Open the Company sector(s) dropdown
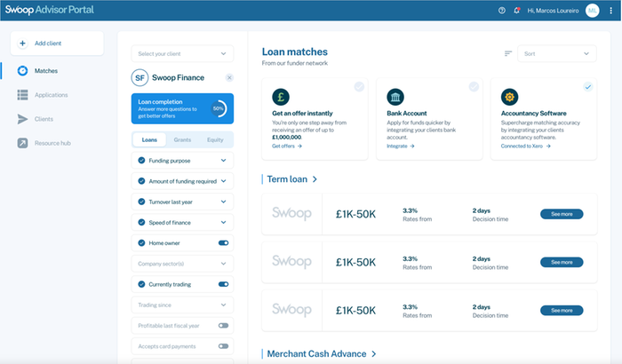 point(182,264)
